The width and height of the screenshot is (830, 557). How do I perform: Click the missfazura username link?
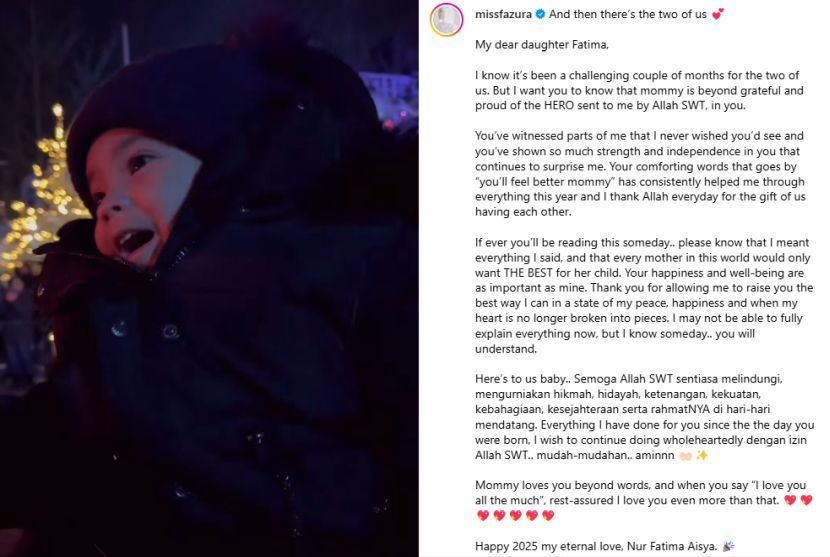[x=503, y=14]
